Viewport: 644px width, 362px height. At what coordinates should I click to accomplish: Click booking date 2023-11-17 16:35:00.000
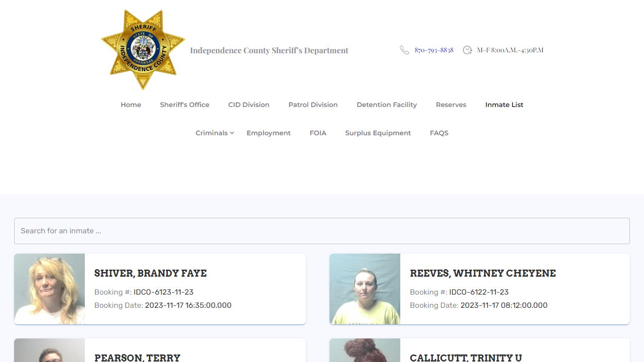[x=188, y=305]
